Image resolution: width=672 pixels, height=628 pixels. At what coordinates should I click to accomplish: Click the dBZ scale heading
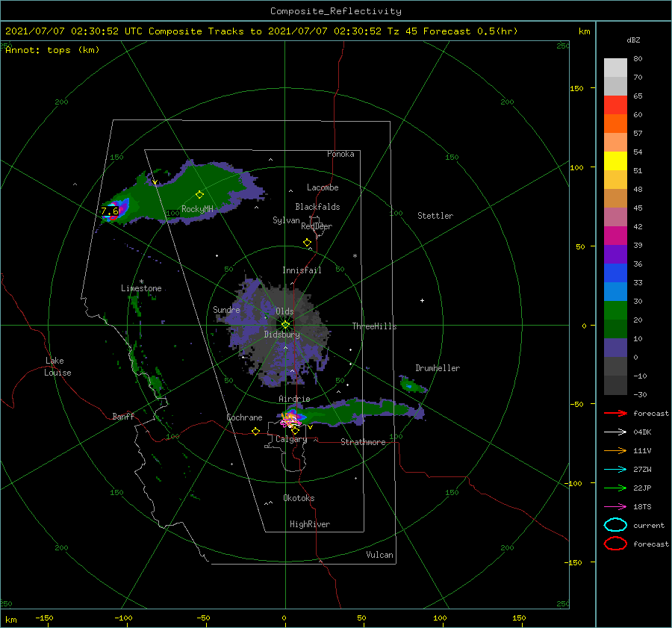pyautogui.click(x=633, y=40)
